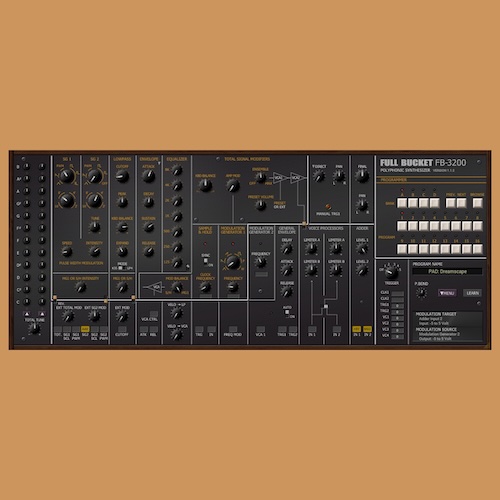Screen dimensions: 500x500
Task: Click the small icon below Equalizer 125 knob
Action: 188,266
